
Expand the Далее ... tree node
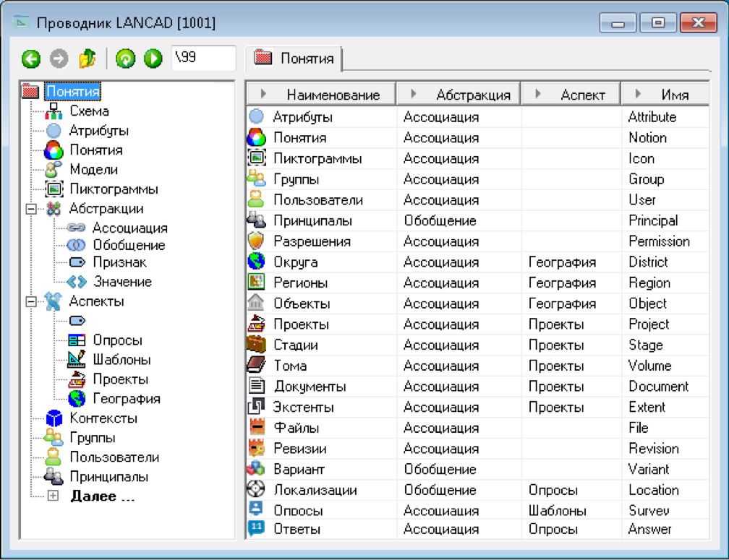[x=54, y=496]
